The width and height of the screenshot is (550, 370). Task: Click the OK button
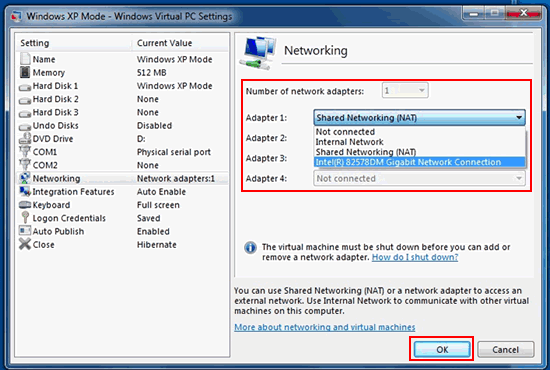(x=442, y=349)
